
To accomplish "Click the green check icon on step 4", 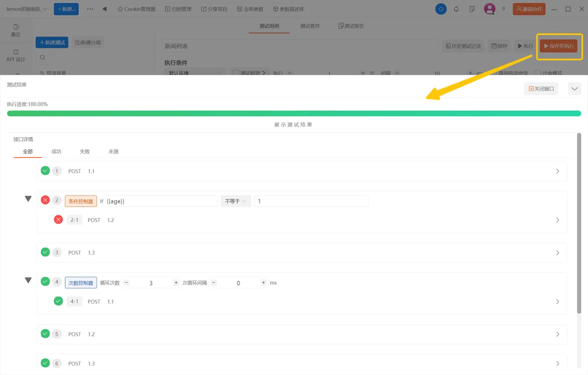I will click(x=45, y=281).
